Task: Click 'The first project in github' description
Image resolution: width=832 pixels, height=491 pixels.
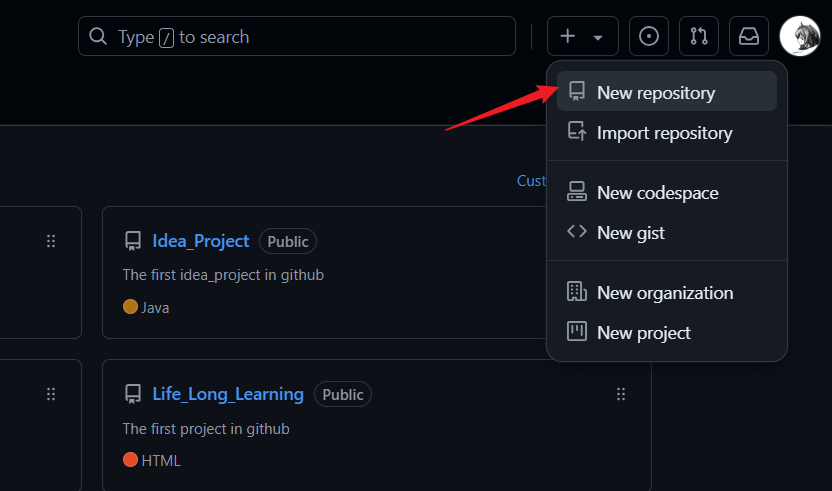Action: pyautogui.click(x=206, y=428)
